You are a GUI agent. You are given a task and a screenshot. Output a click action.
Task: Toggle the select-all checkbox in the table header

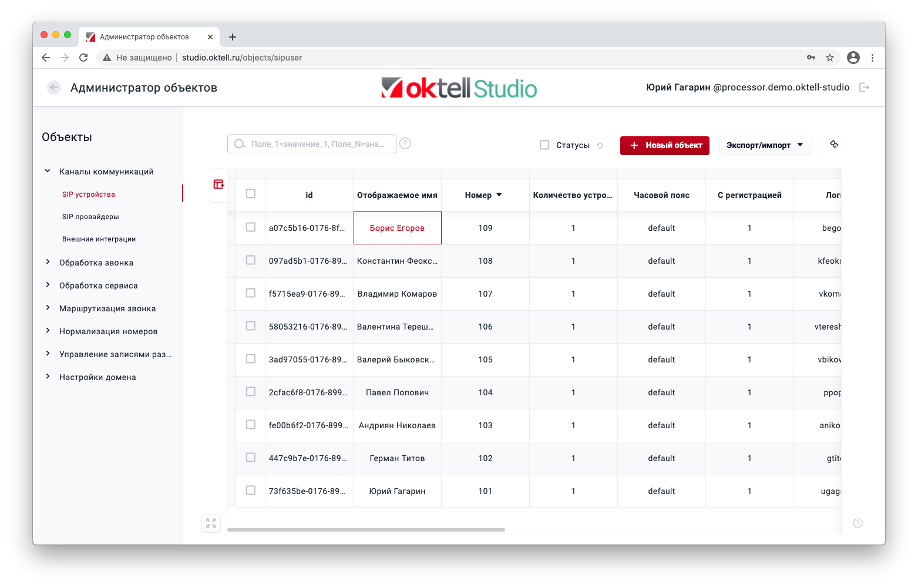click(251, 194)
